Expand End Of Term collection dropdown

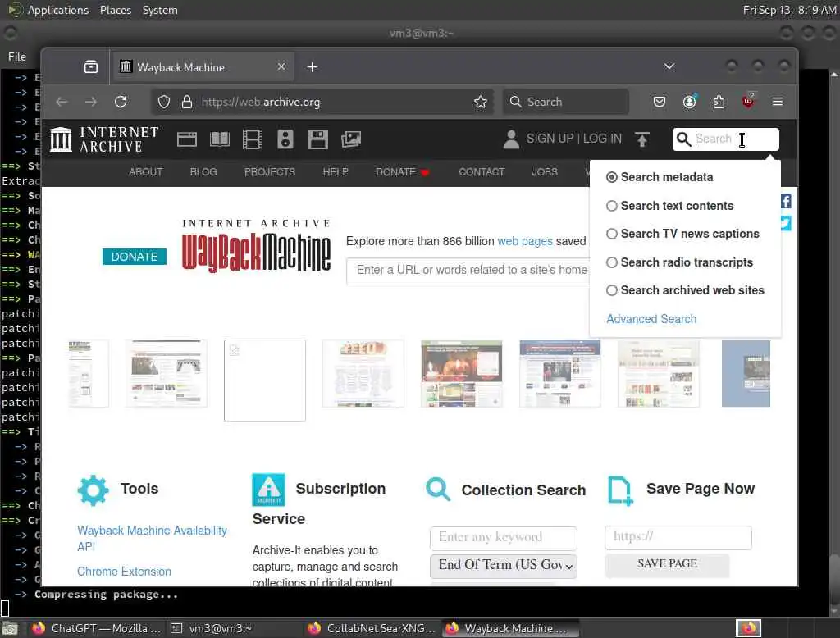tap(504, 566)
